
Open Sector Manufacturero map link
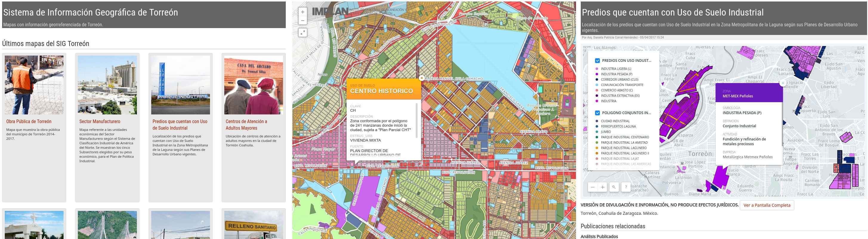pyautogui.click(x=100, y=122)
